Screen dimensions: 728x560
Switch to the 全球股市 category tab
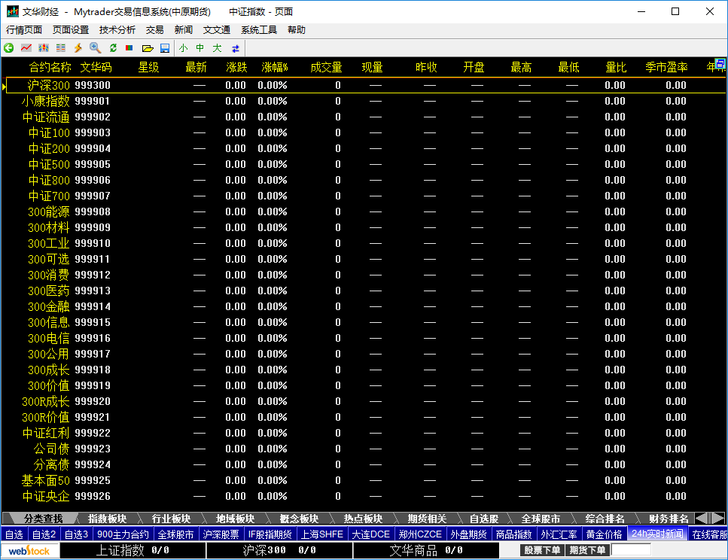(x=541, y=519)
